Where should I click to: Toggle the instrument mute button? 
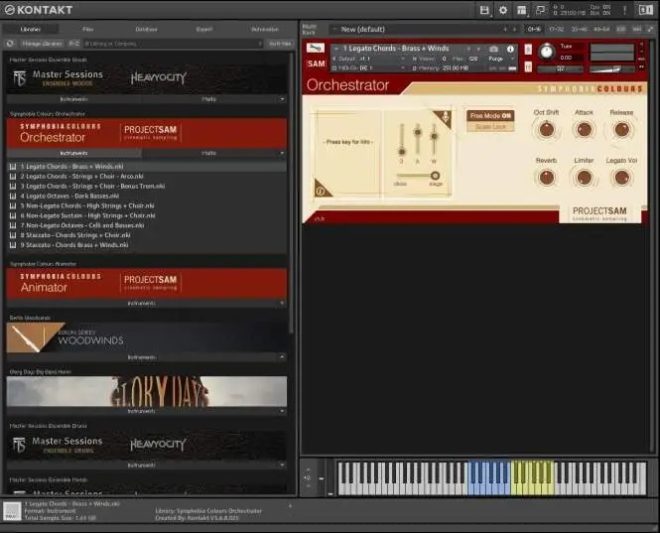click(528, 67)
